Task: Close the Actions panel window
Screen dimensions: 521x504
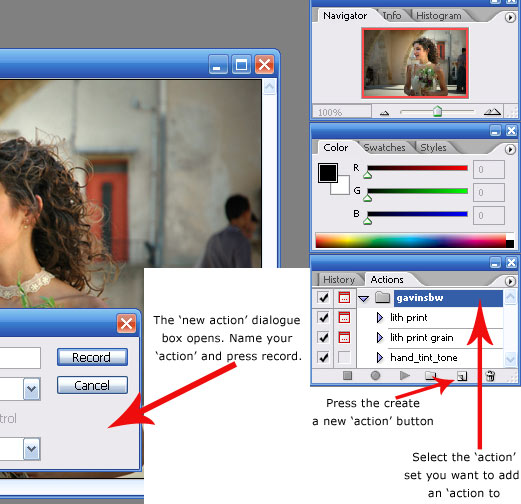Action: tap(511, 263)
